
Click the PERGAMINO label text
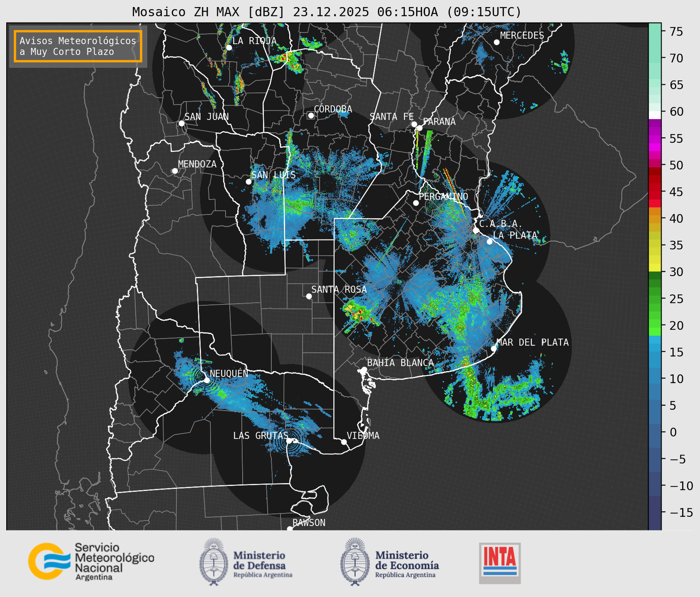coord(444,196)
